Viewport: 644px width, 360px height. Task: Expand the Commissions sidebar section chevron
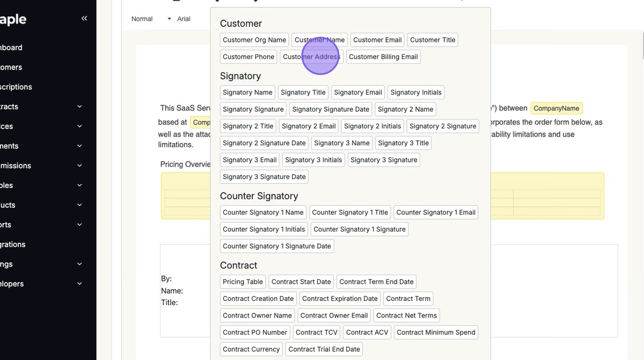pyautogui.click(x=79, y=166)
